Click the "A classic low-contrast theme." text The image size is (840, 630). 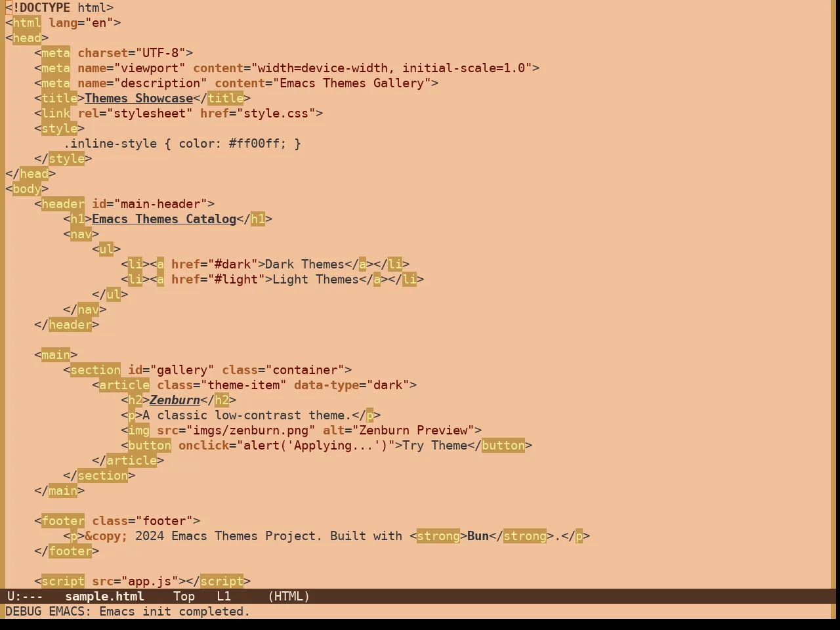[x=247, y=415]
